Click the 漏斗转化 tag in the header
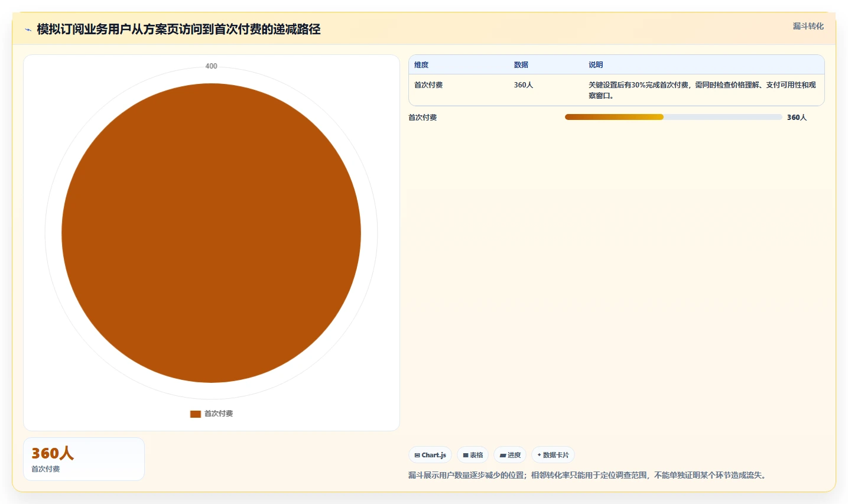848x504 pixels. tap(808, 26)
